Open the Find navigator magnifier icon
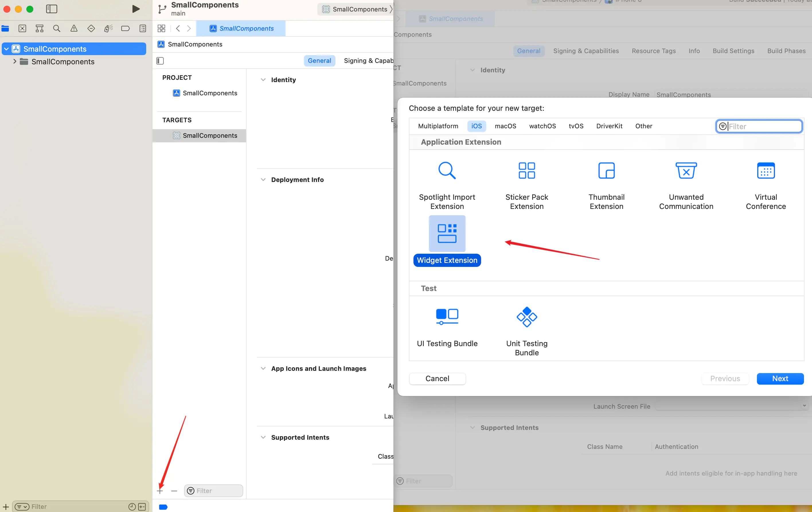812x512 pixels. pyautogui.click(x=57, y=28)
